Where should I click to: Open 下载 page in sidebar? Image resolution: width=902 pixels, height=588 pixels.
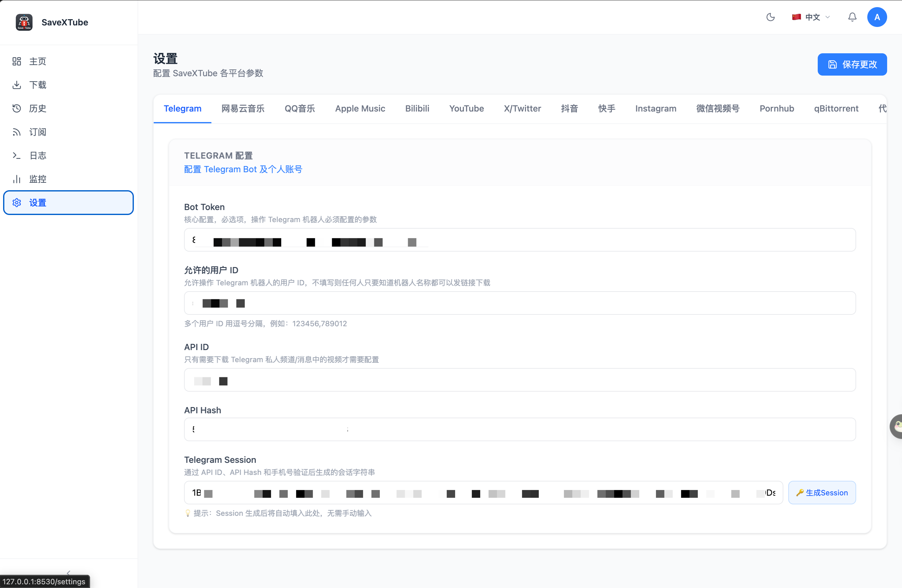[68, 85]
